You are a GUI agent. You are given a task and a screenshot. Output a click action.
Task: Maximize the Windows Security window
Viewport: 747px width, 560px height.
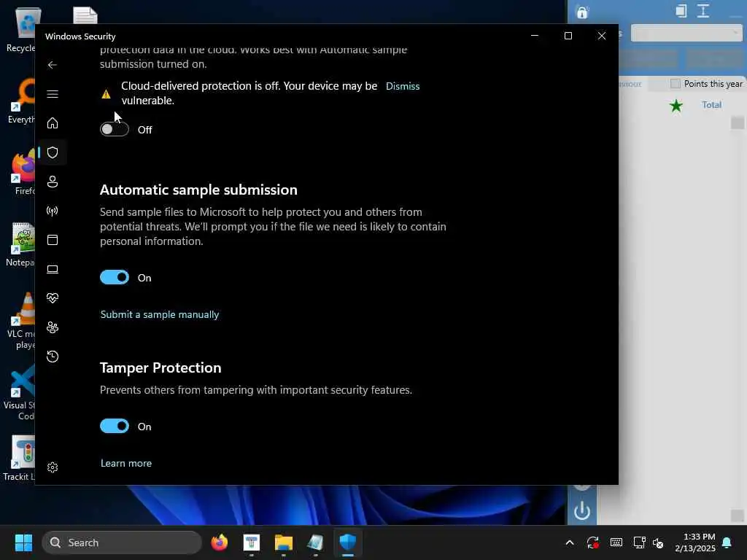coord(568,36)
